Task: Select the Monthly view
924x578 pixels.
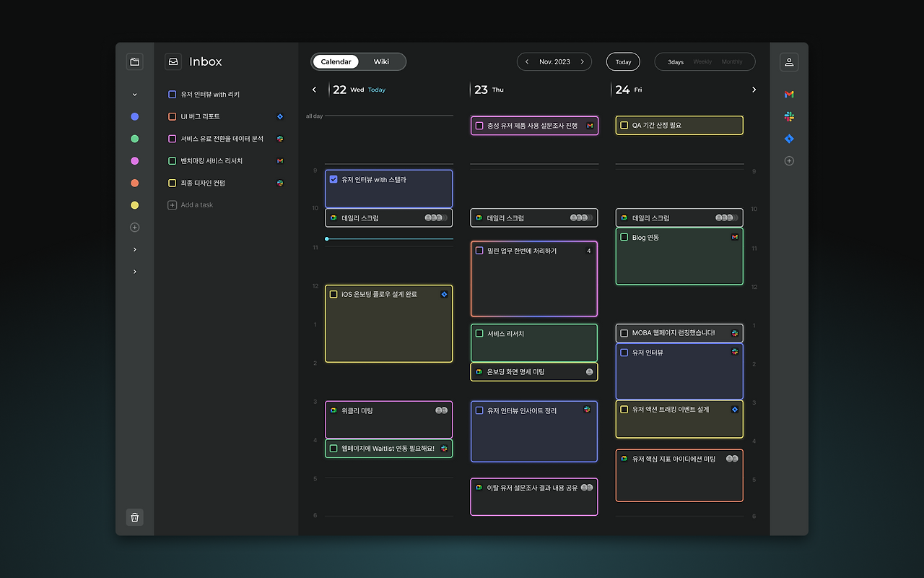Action: click(732, 62)
